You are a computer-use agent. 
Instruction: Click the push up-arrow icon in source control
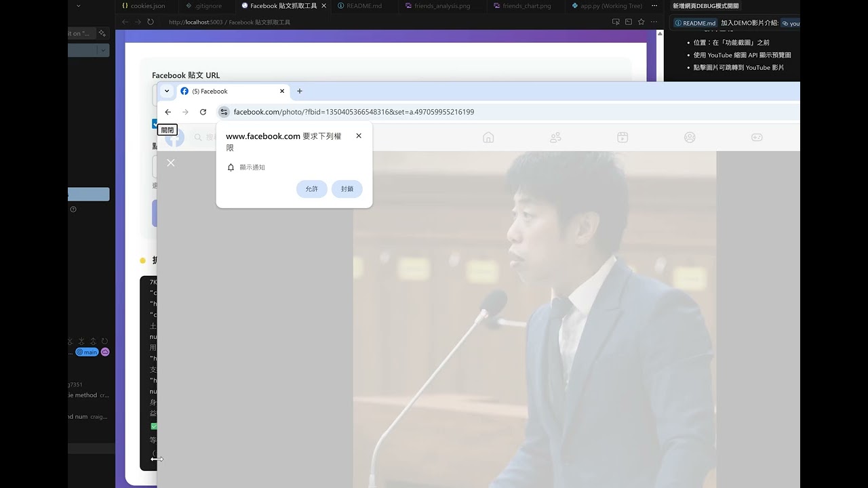tap(94, 341)
